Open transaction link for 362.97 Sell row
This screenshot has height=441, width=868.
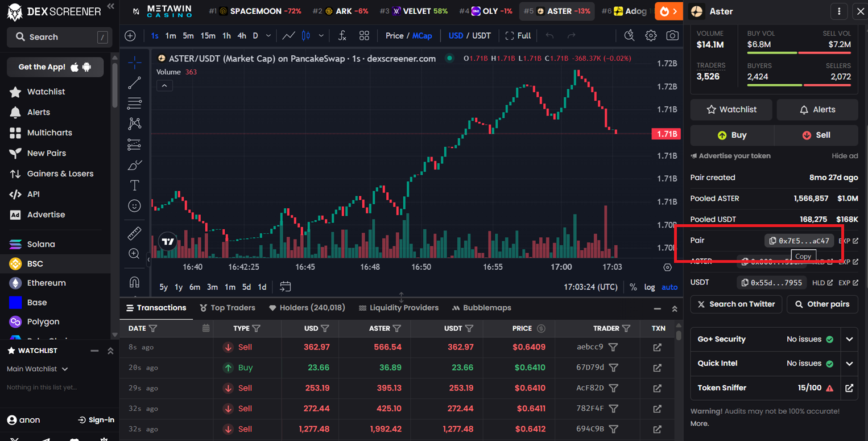pos(658,347)
